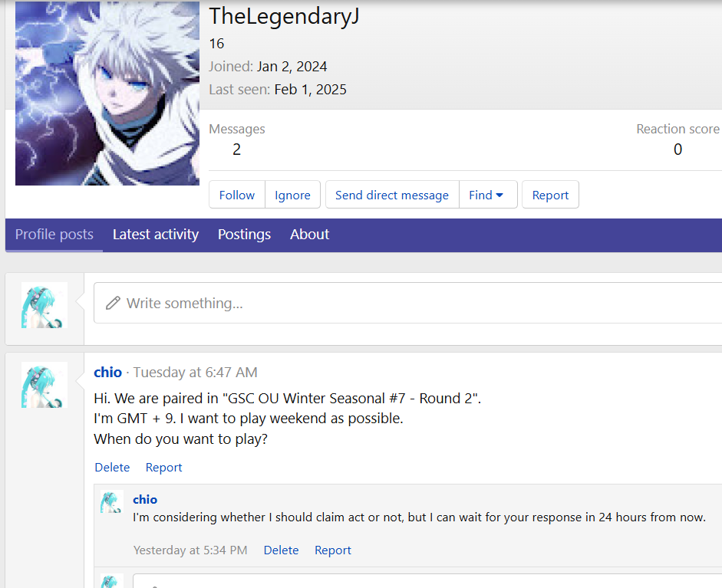
Task: Open TheLegendaryJ's large profile avatar
Action: pos(107,93)
